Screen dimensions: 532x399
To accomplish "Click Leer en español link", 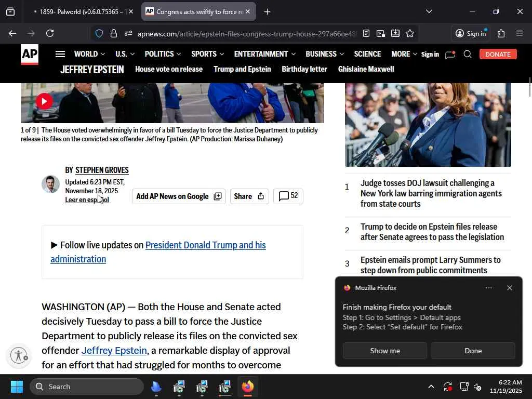I will (87, 199).
